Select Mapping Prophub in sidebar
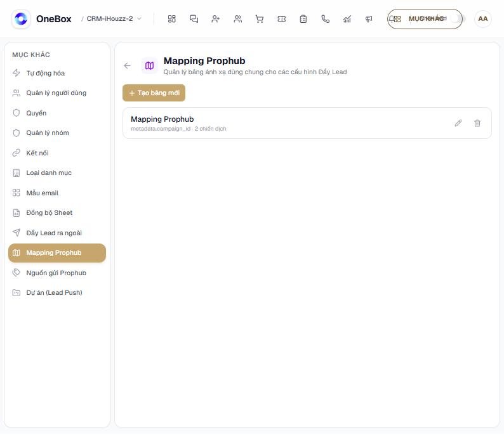 point(57,253)
